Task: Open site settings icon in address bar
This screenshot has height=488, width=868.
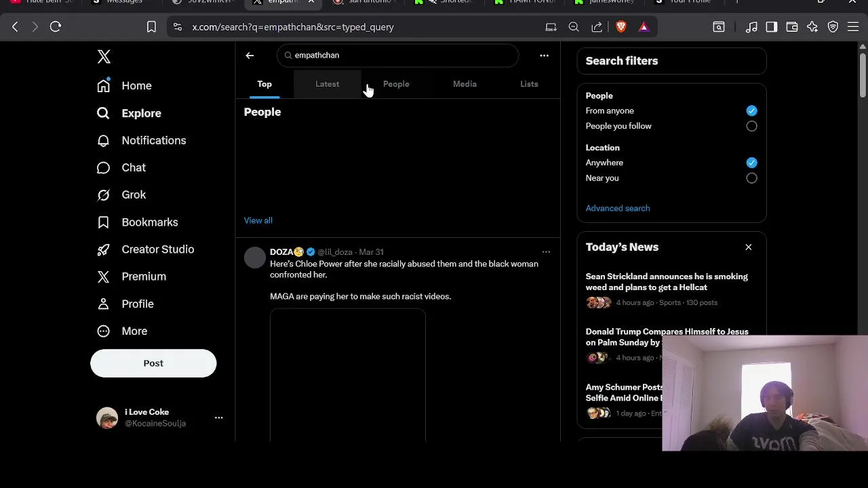Action: [178, 27]
